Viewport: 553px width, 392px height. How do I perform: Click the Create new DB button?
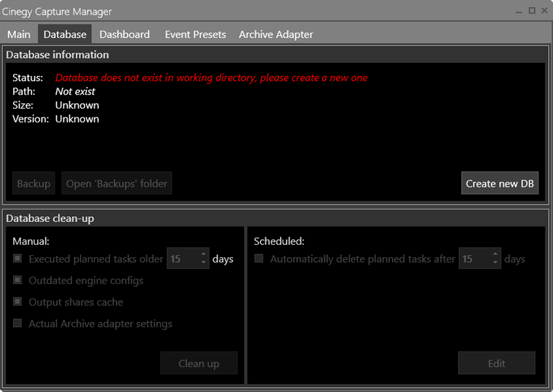500,183
